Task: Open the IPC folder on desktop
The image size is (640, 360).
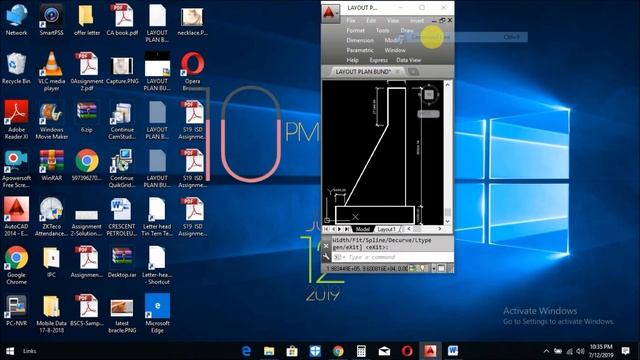Action: pos(51,262)
